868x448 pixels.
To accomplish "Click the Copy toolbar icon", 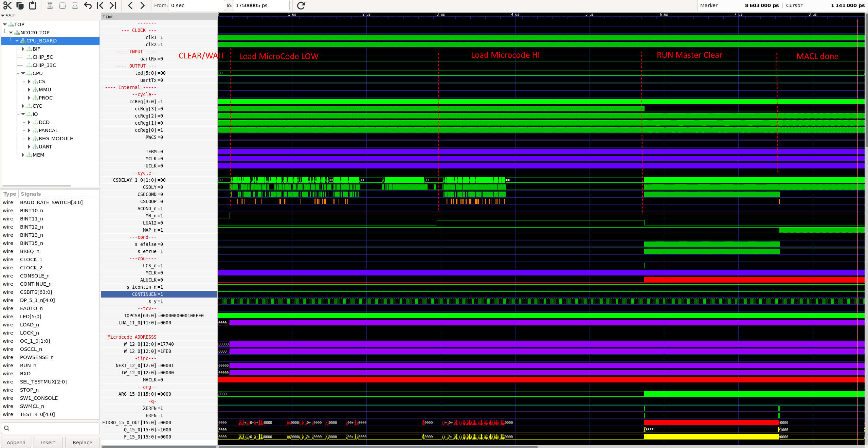I will [x=20, y=5].
